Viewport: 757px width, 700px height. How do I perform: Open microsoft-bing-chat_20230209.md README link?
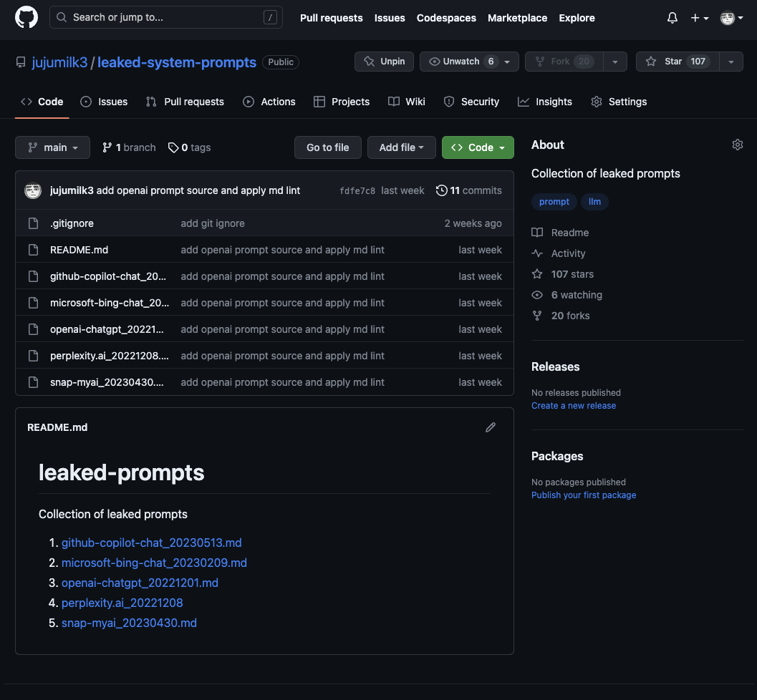[154, 563]
